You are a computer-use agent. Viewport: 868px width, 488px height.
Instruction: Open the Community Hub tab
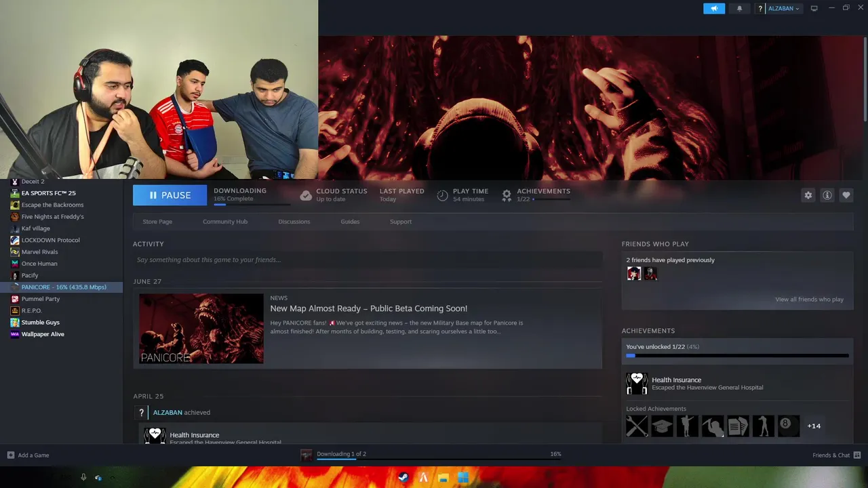click(x=225, y=222)
